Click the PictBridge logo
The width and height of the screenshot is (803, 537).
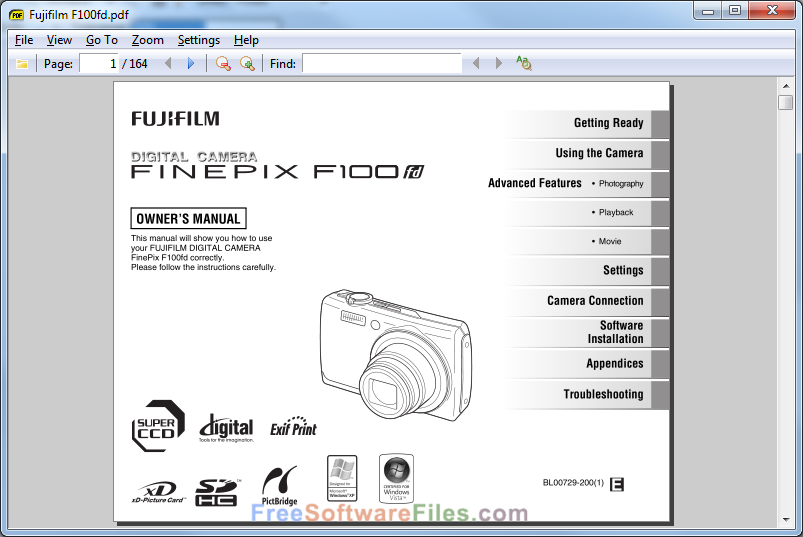[x=280, y=485]
